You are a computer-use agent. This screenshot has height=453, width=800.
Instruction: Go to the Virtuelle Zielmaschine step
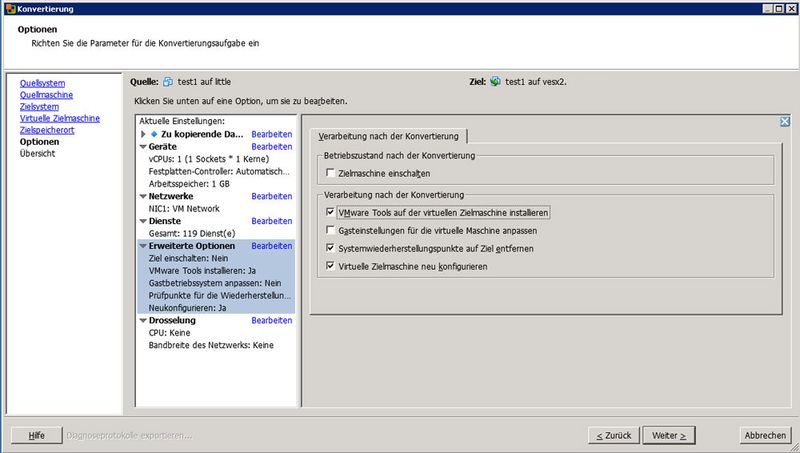point(60,118)
